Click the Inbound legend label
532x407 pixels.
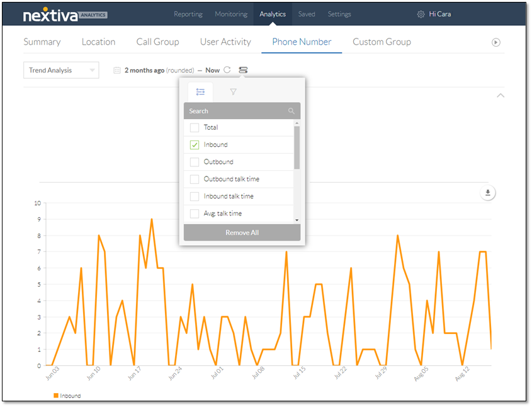[71, 396]
